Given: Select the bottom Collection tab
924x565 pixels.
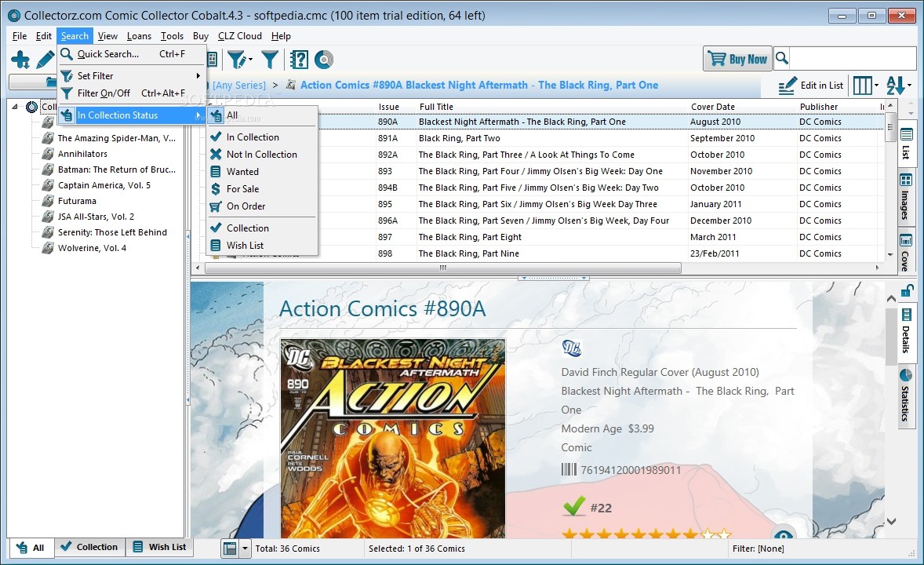Looking at the screenshot, I should [x=89, y=547].
